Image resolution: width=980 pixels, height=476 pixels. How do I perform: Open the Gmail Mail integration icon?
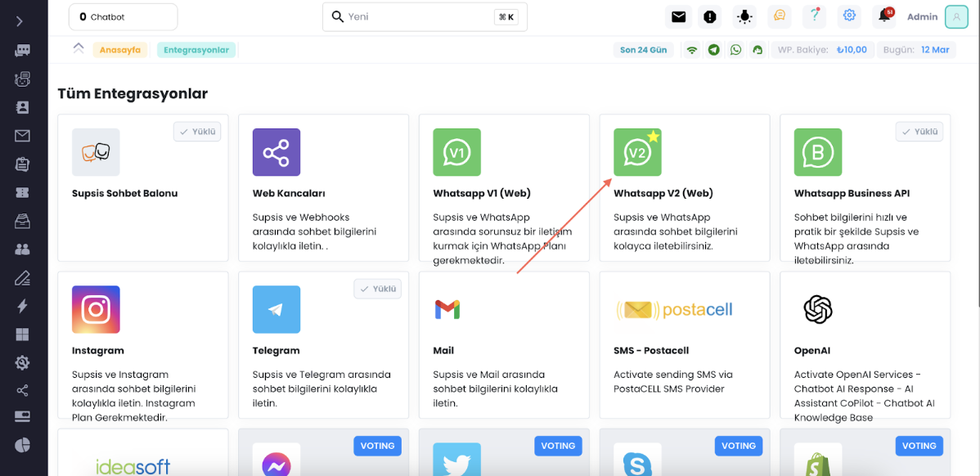pyautogui.click(x=447, y=309)
